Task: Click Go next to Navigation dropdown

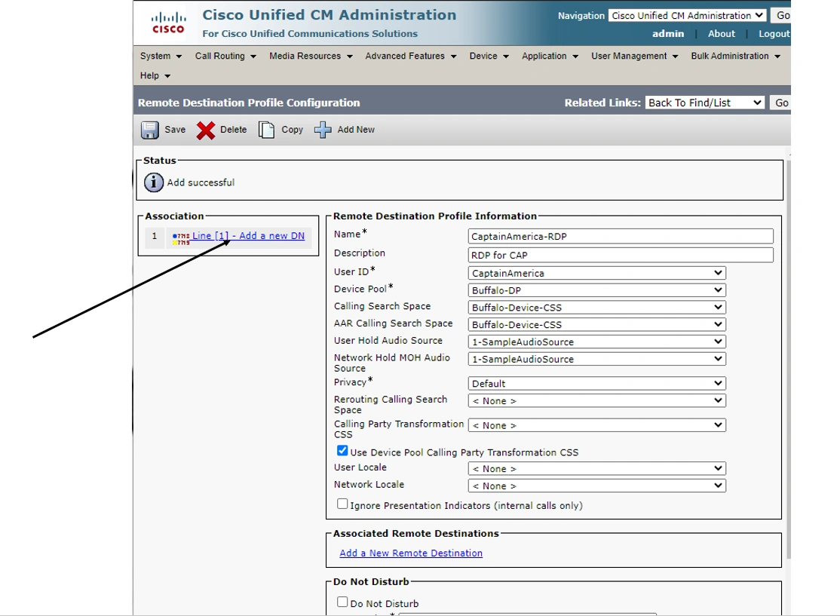Action: 782,16
